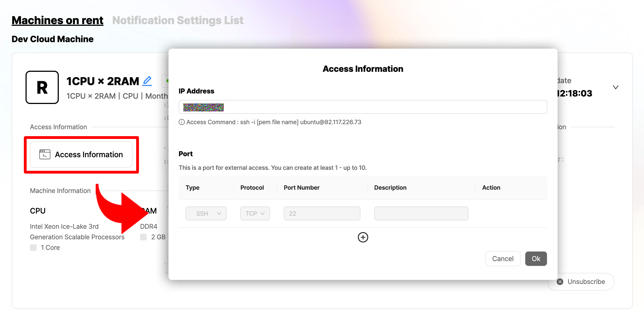Switch to Machines on rent tab
Screen dimensions: 644x315
(x=57, y=21)
